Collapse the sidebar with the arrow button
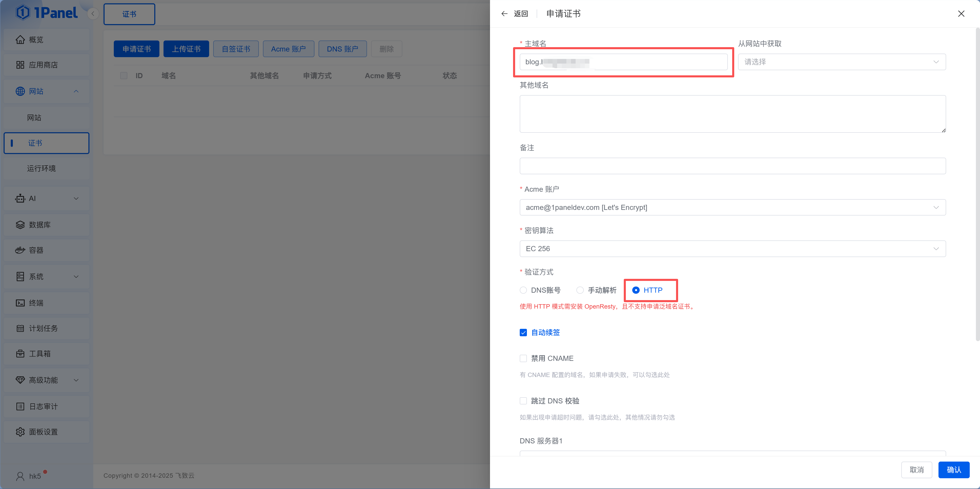Screen dimensions: 980x489 tap(93, 13)
